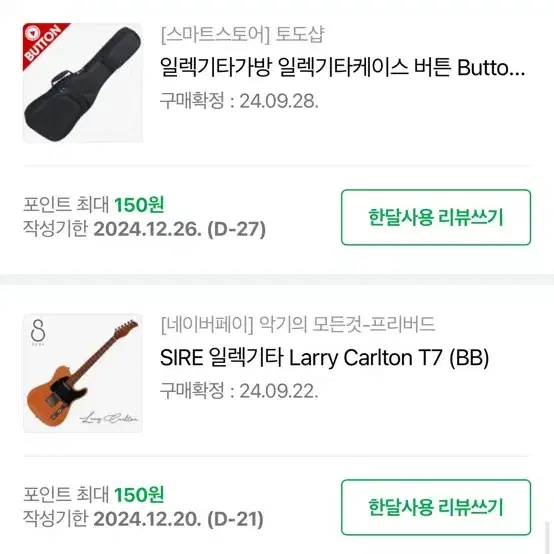This screenshot has height=554, width=554.
Task: Click the 구매확정 24.09.22. purchase date
Action: point(239,391)
